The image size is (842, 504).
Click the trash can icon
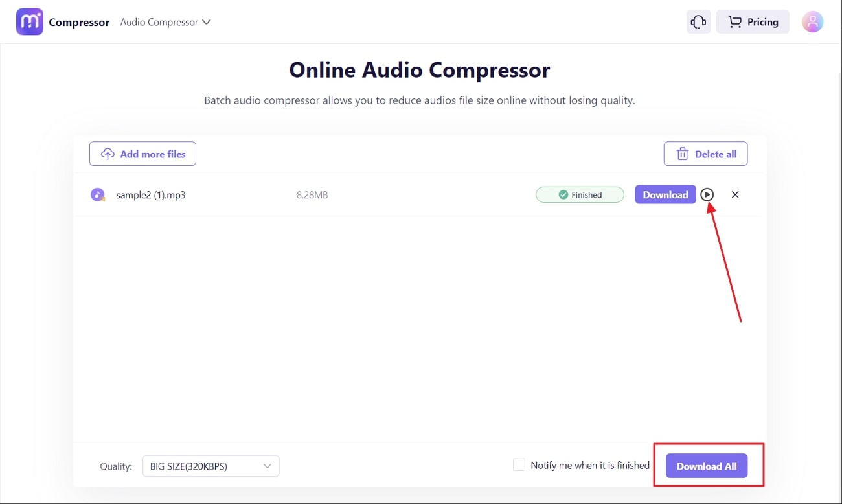tap(683, 154)
